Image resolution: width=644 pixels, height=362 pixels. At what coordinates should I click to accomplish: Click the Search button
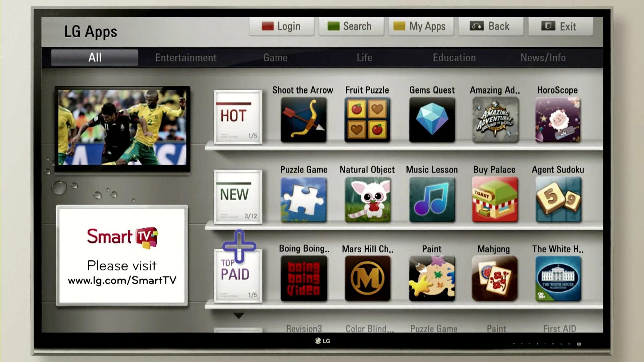pyautogui.click(x=352, y=26)
